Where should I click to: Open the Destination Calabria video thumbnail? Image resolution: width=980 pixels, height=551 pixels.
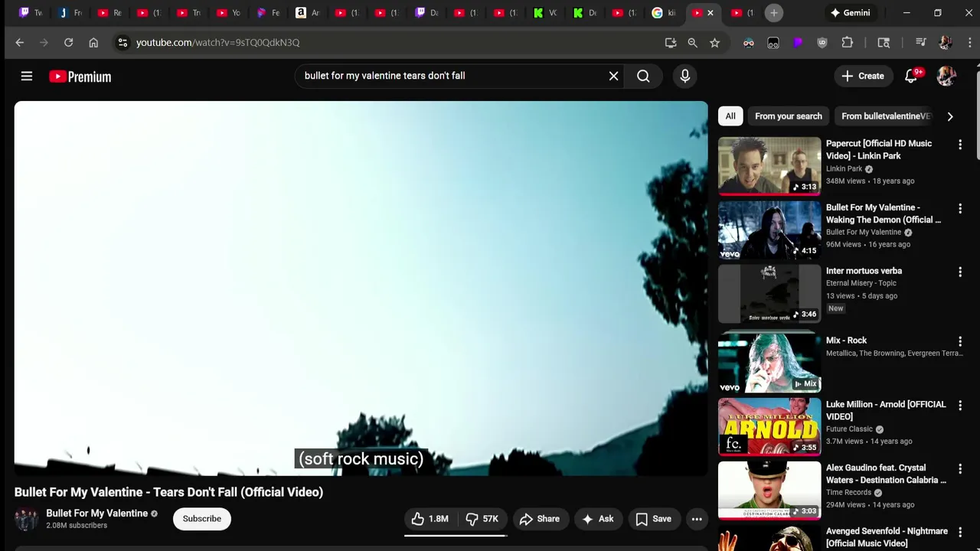(769, 491)
